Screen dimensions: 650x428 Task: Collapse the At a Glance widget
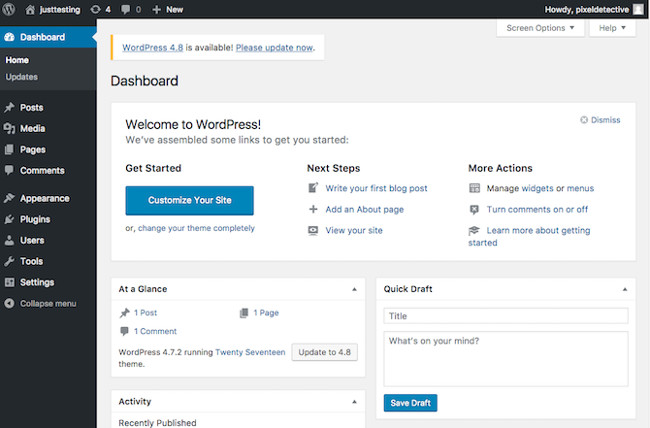[354, 289]
